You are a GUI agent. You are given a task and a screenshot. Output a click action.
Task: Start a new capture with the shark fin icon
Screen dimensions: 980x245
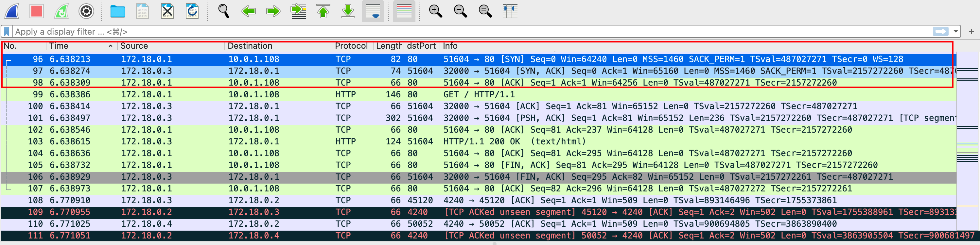12,11
